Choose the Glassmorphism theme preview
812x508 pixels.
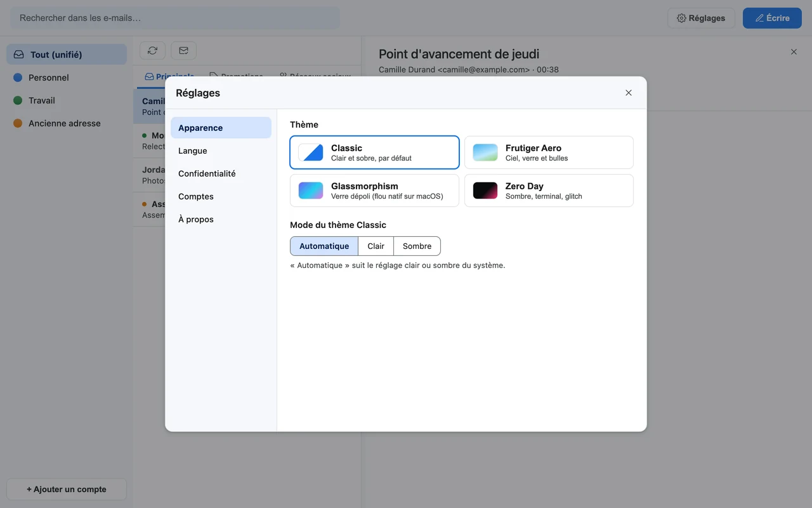(311, 190)
